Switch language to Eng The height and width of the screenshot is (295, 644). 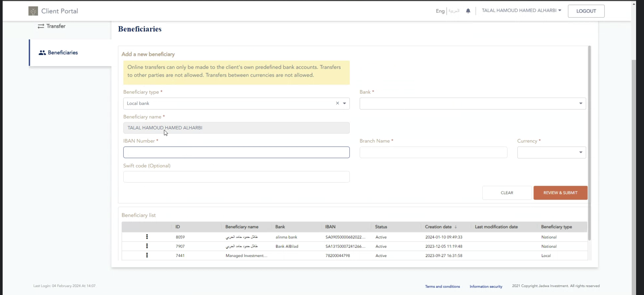click(440, 11)
